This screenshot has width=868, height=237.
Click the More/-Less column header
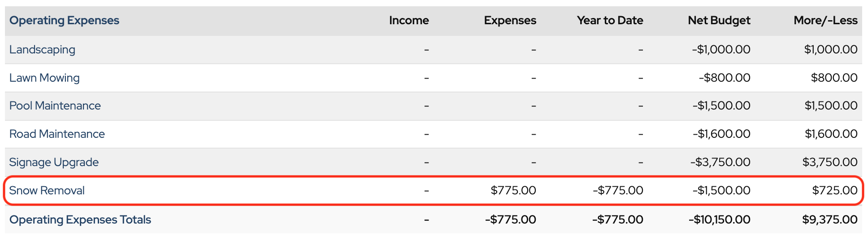(x=825, y=20)
